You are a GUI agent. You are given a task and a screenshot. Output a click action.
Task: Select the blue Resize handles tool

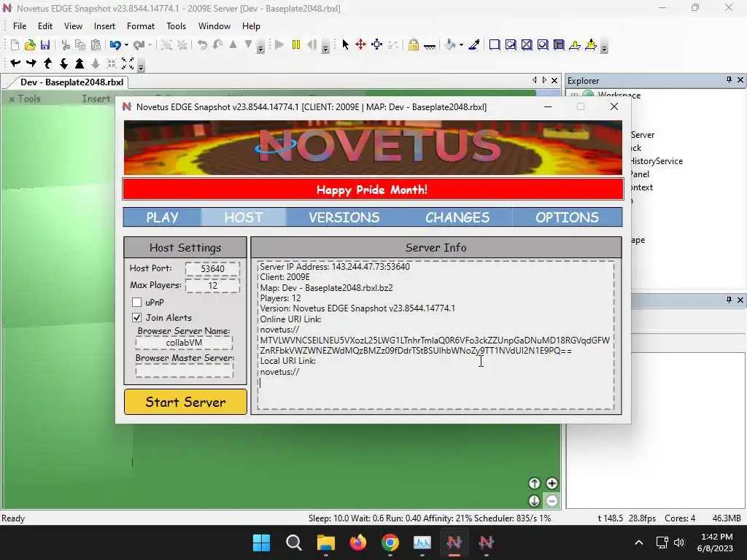point(377,44)
